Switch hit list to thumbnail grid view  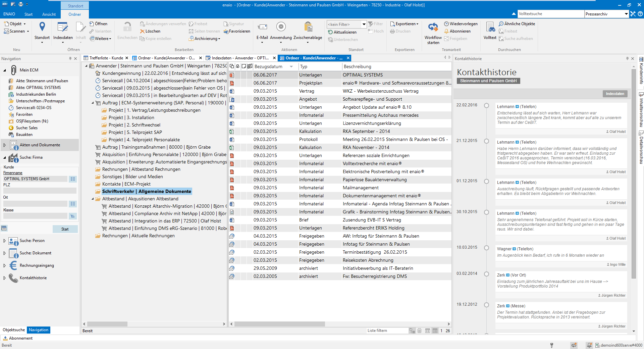[x=428, y=331]
